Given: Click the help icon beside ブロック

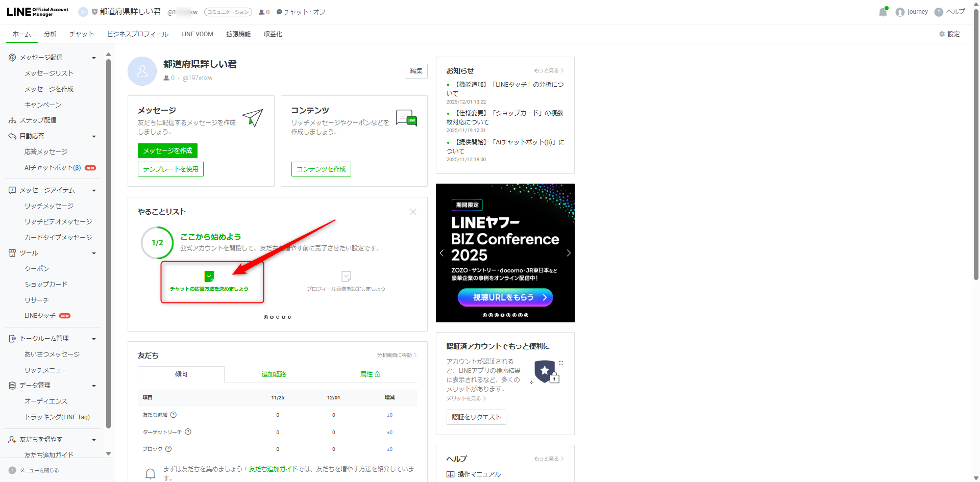Looking at the screenshot, I should point(168,449).
